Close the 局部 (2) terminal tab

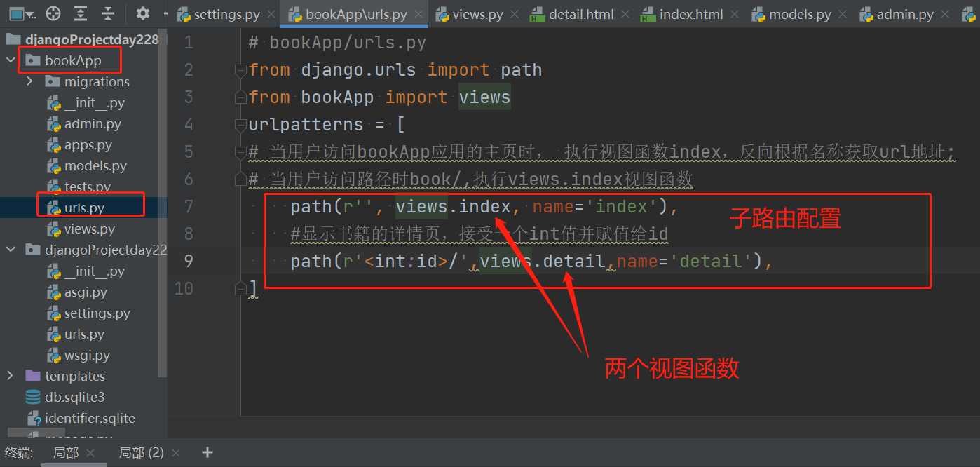(176, 453)
